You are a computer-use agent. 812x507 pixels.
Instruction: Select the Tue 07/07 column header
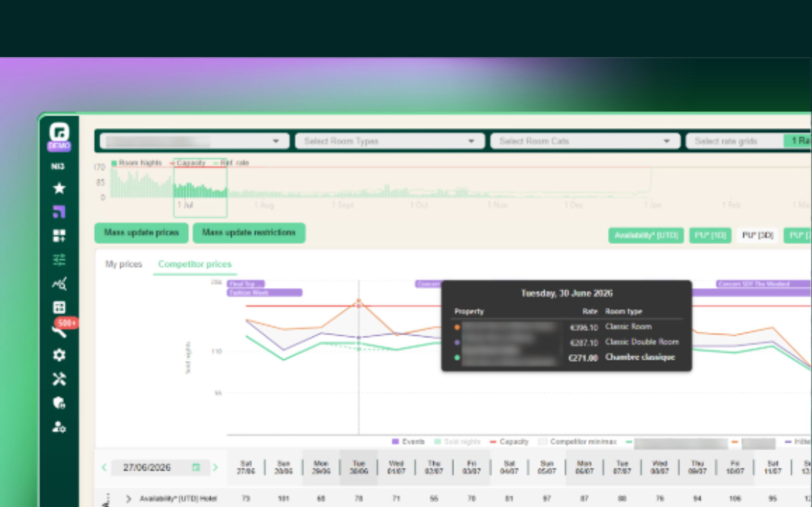[x=622, y=467]
